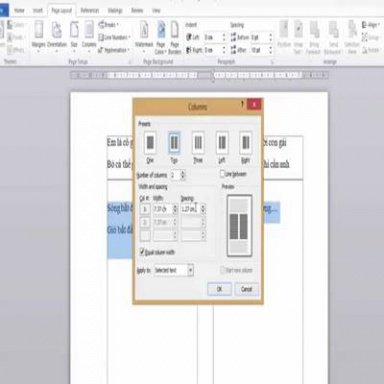This screenshot has width=384, height=384.
Task: Open the Orientation ribbon button
Action: click(57, 36)
